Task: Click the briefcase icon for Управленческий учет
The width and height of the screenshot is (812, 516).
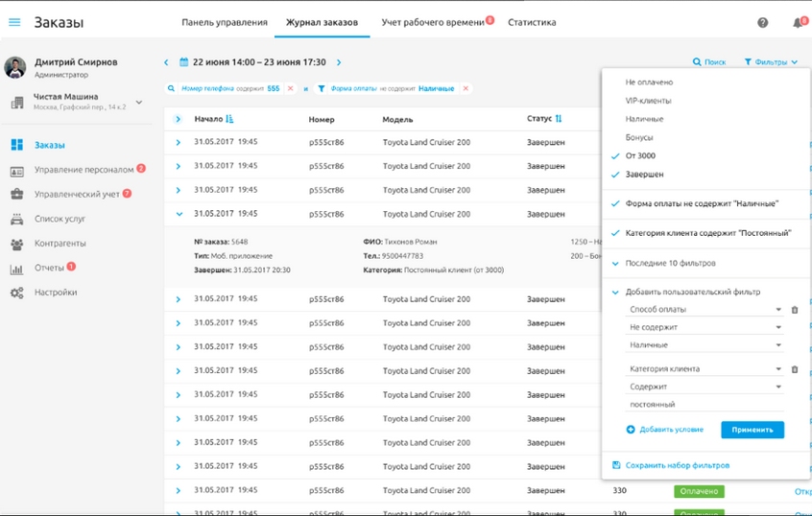Action: [x=17, y=194]
